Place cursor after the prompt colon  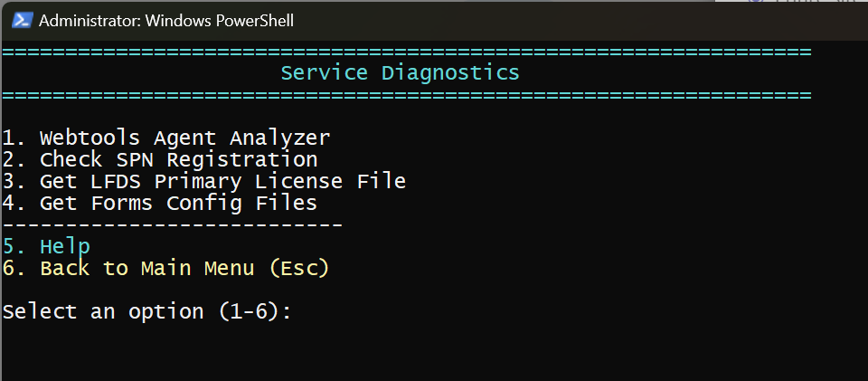tap(300, 311)
